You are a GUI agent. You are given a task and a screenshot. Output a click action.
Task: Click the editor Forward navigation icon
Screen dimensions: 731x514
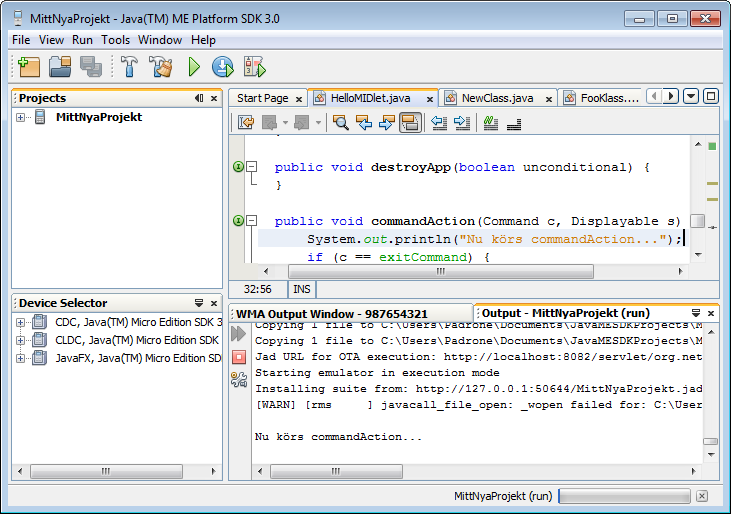[x=302, y=123]
